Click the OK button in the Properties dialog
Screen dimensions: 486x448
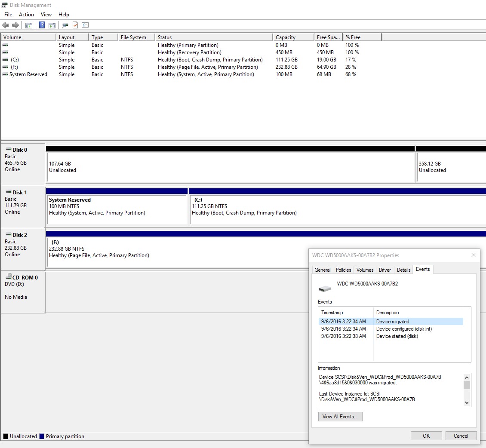pyautogui.click(x=426, y=436)
